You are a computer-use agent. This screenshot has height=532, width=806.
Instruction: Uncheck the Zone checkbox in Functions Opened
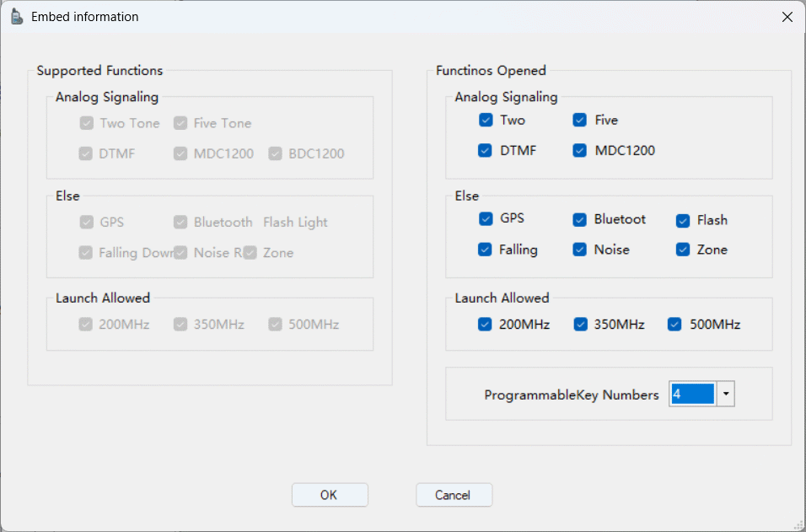(683, 250)
